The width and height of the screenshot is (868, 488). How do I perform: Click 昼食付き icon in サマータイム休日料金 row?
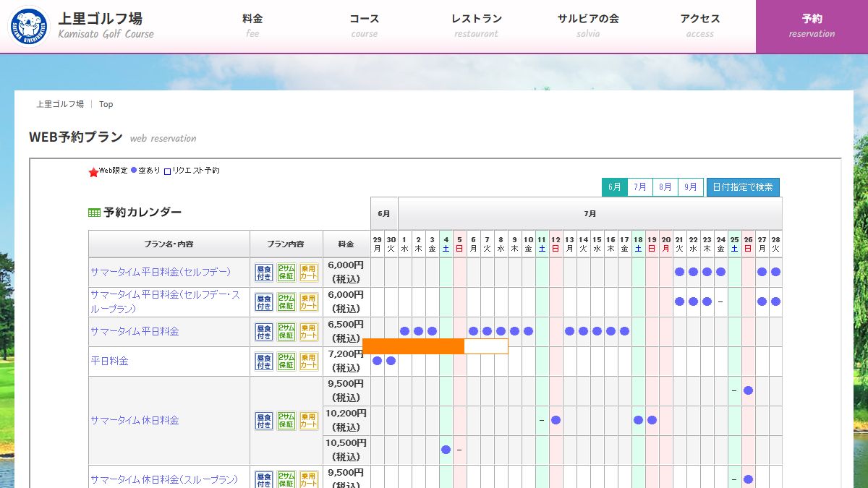coord(264,421)
